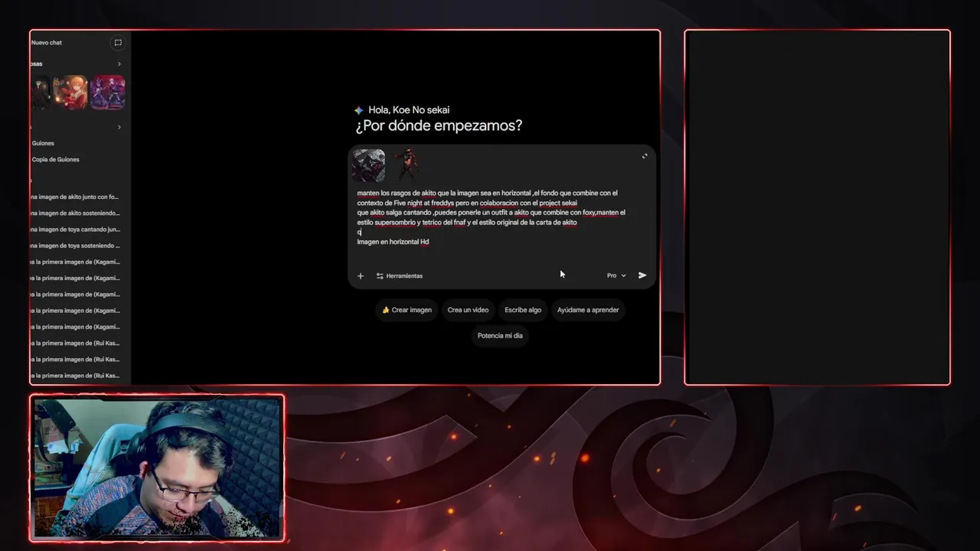The width and height of the screenshot is (980, 551).
Task: Expand the prompt box with the fullscreen icon
Action: click(x=645, y=156)
